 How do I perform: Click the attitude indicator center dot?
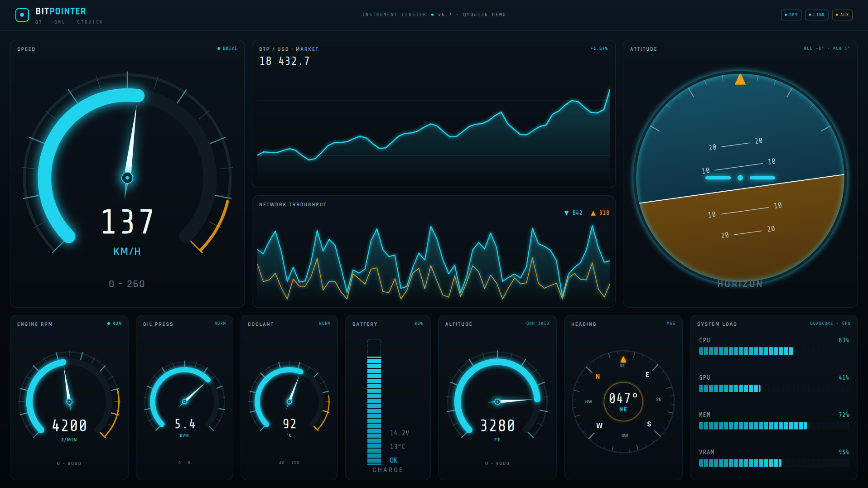[740, 178]
